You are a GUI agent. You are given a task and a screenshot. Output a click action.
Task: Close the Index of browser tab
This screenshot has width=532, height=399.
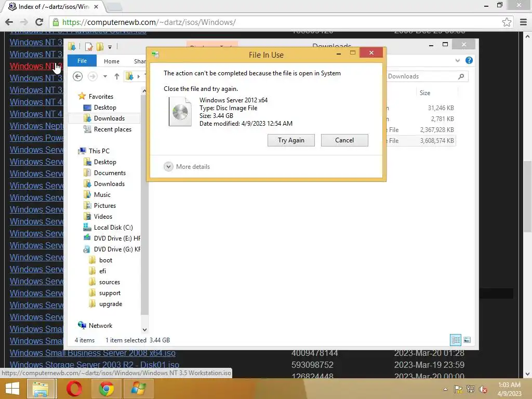tap(96, 6)
